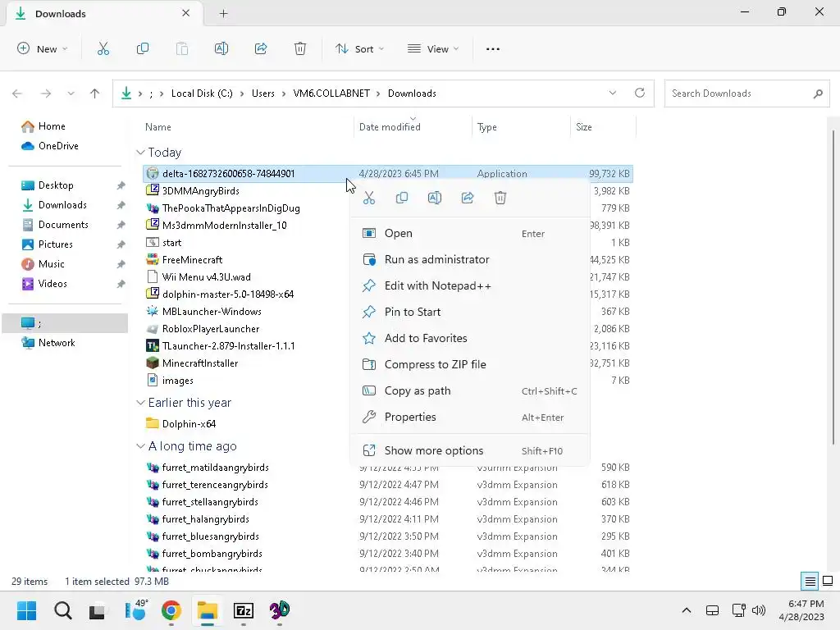Open the Pictures quick access folder
This screenshot has width=840, height=630.
tap(55, 244)
